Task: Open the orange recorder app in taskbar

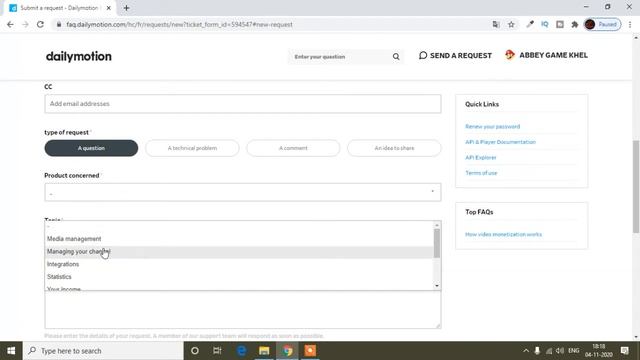Action: coord(310,351)
